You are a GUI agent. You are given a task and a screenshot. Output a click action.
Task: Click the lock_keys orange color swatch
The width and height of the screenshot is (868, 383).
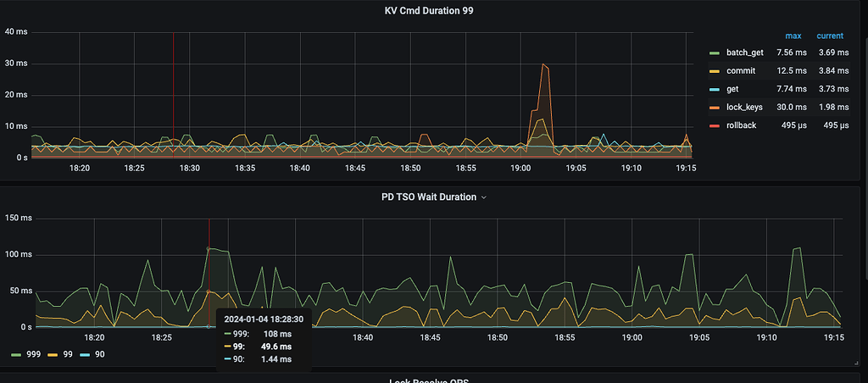[715, 107]
